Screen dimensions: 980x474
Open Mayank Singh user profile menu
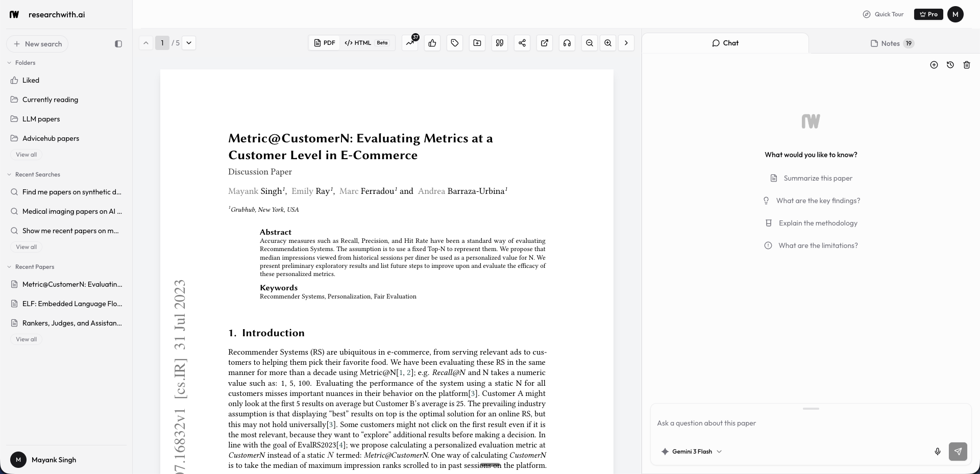click(66, 460)
